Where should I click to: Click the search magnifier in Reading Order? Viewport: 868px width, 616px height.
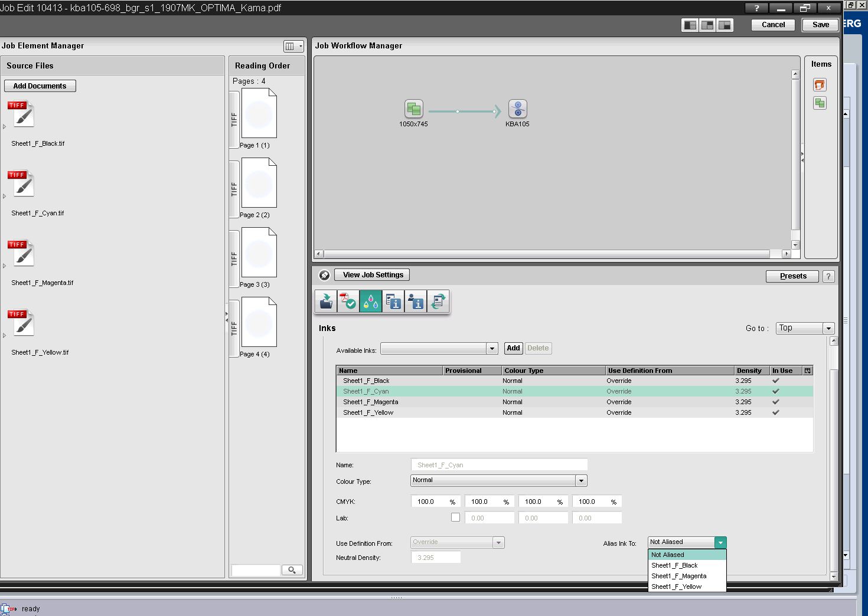coord(292,570)
